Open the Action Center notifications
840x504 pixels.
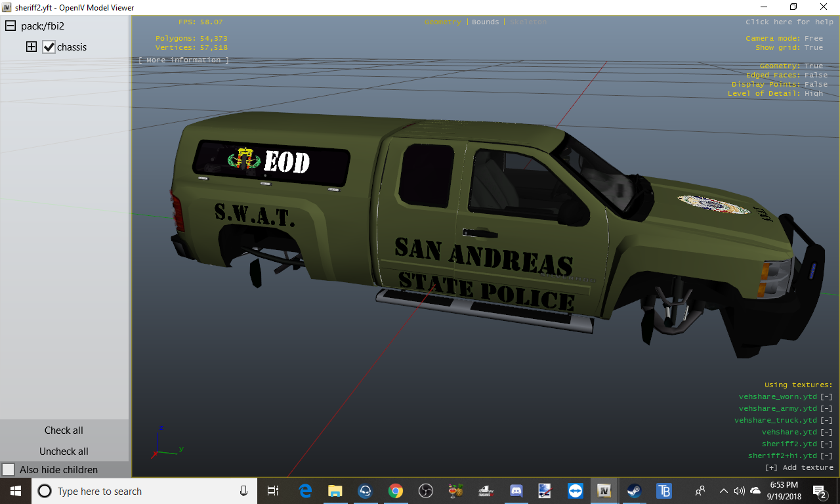pos(820,491)
